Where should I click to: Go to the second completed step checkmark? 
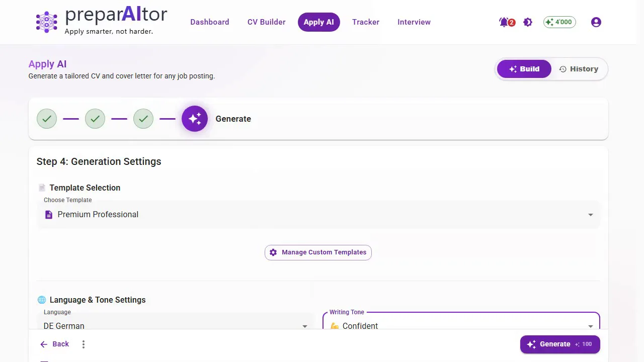click(x=95, y=119)
